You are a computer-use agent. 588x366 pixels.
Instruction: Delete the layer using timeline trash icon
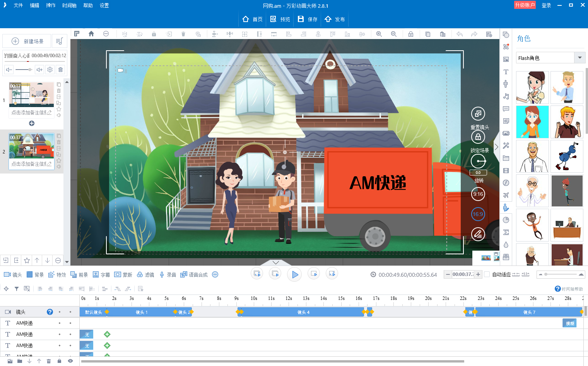click(x=49, y=361)
